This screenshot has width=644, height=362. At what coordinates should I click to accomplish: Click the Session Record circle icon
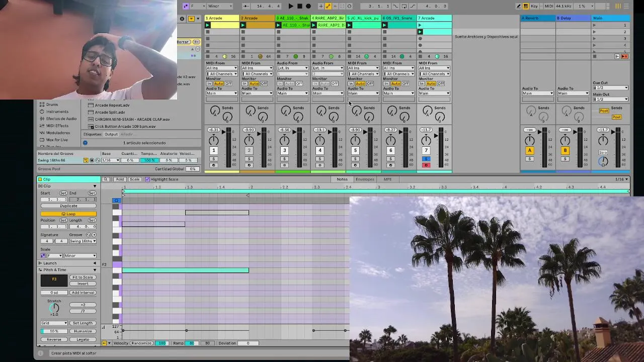point(349,6)
